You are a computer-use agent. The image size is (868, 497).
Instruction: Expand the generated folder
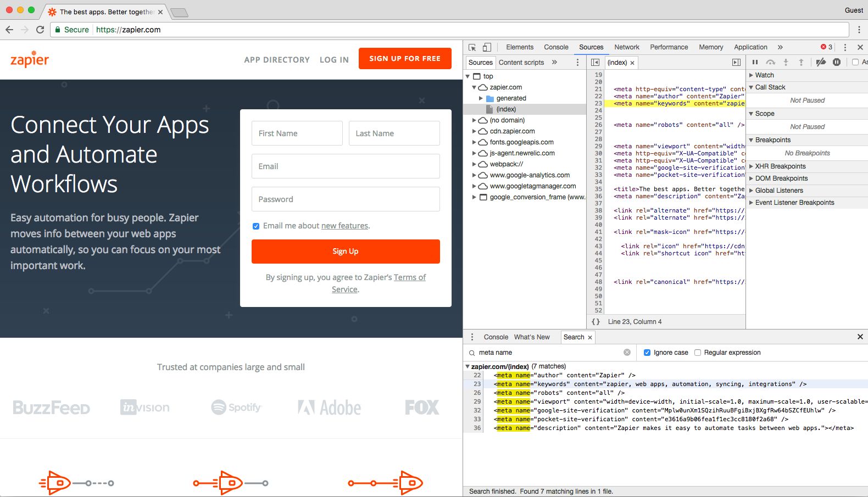(481, 98)
